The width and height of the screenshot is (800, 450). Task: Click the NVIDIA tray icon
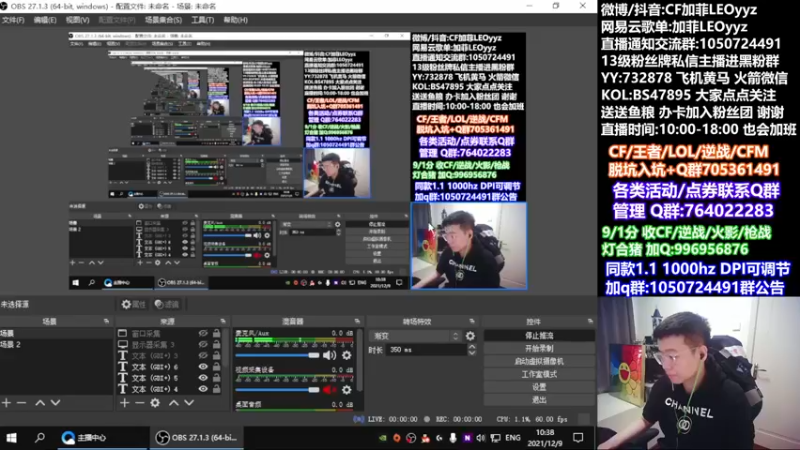coord(383,438)
